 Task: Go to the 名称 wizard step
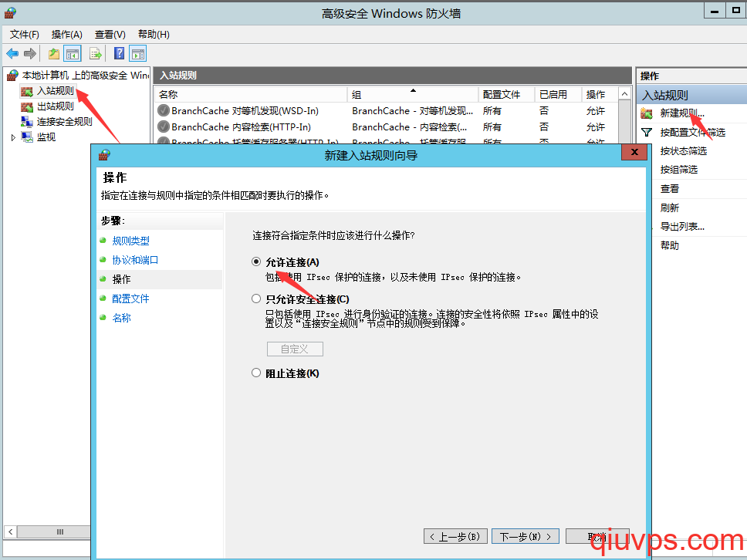pos(121,318)
